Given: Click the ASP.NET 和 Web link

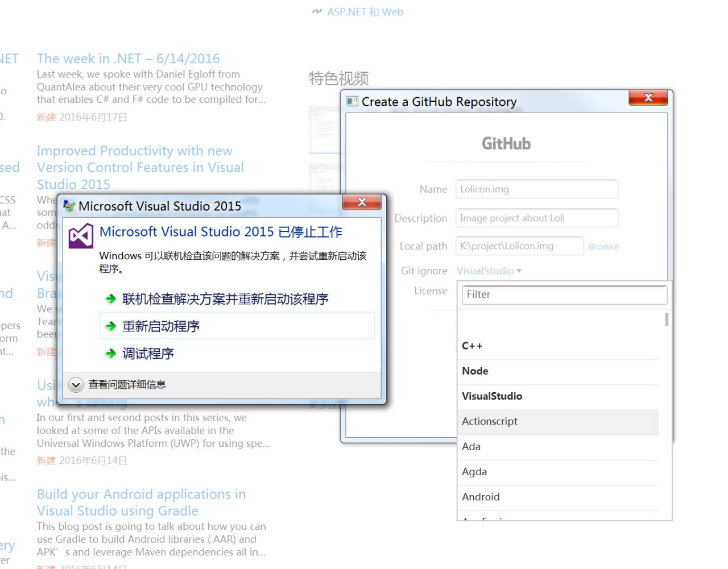Looking at the screenshot, I should click(x=365, y=12).
